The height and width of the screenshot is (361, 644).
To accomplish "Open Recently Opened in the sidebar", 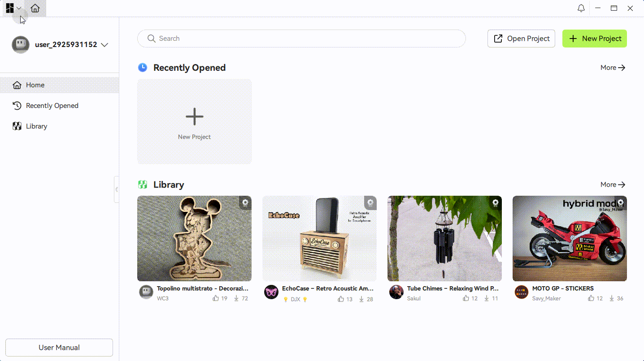I will click(59, 106).
